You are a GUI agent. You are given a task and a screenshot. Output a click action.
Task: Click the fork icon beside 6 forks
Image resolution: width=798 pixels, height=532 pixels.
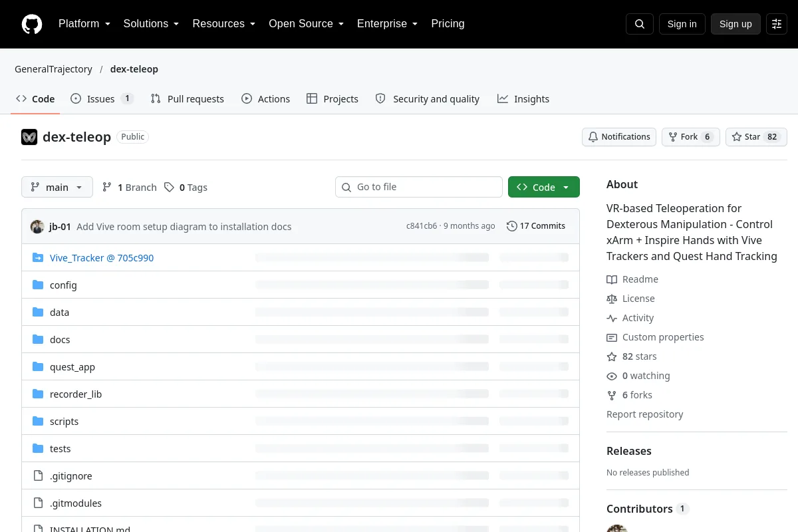[612, 395]
